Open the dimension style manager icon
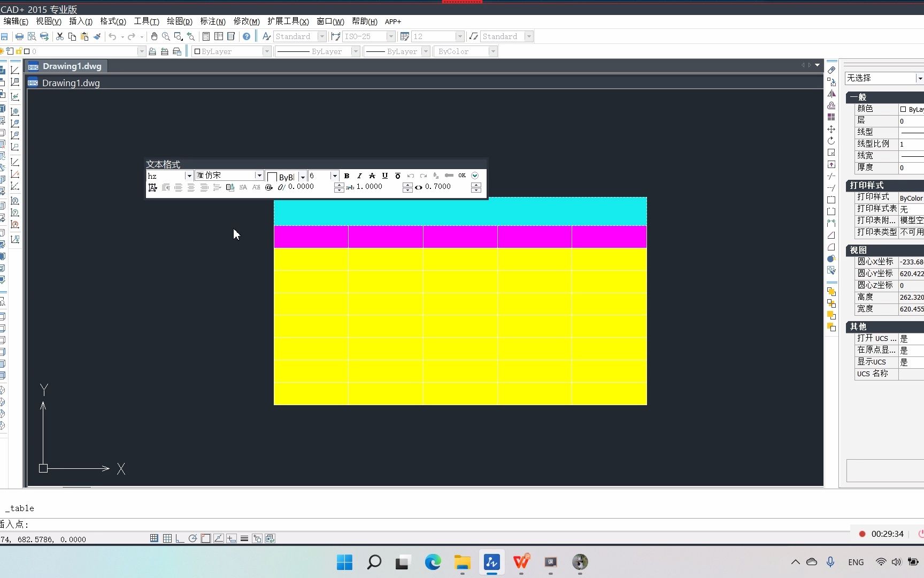924x578 pixels. (x=335, y=36)
